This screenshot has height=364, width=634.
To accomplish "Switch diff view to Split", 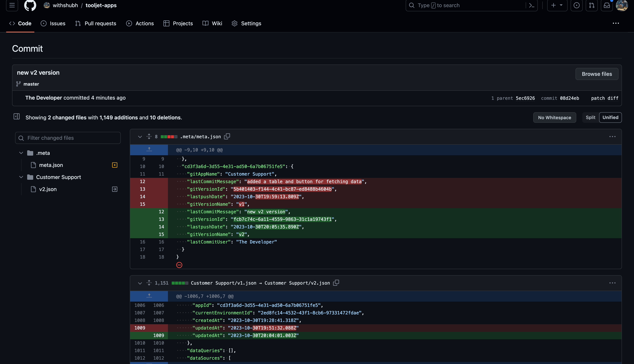I will coord(590,117).
